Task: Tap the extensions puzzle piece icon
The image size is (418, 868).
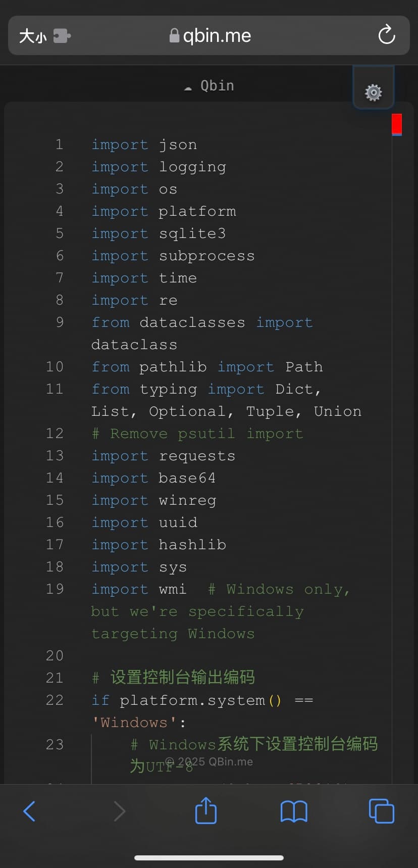Action: (62, 35)
